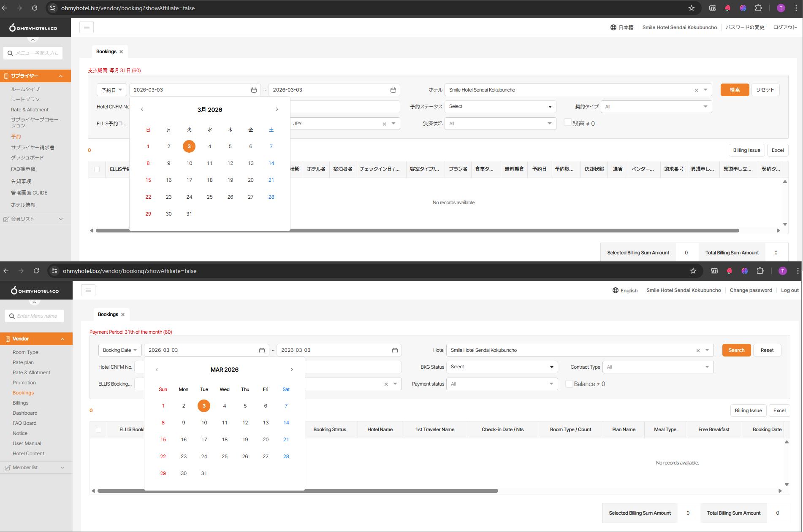The height and width of the screenshot is (532, 803).
Task: Go to previous month in MAR 2026 calendar
Action: pos(157,370)
